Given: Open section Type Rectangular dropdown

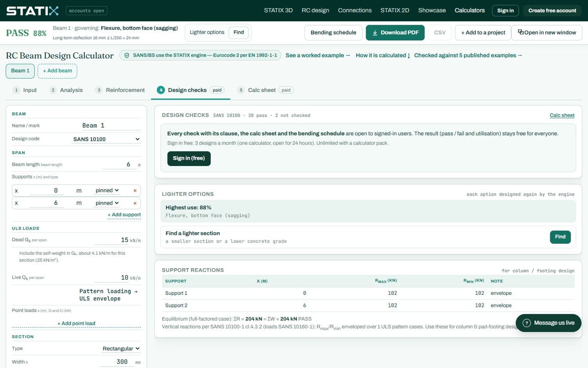Looking at the screenshot, I should (x=121, y=349).
